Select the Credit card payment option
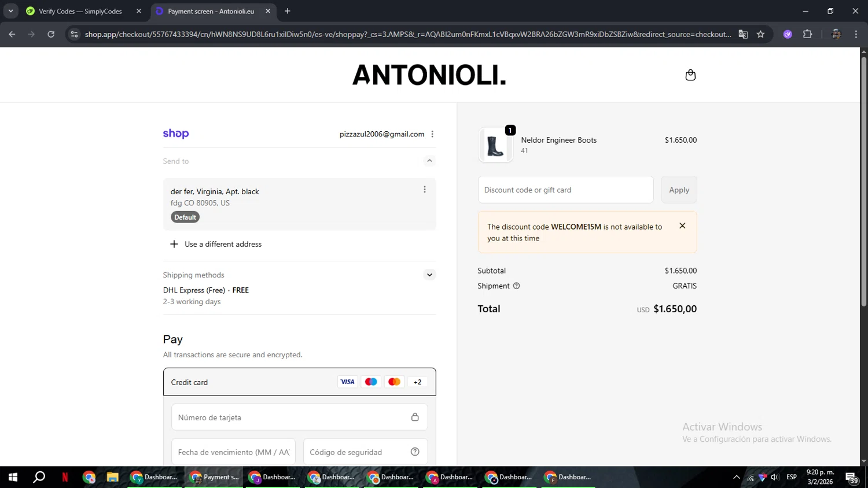 300,382
